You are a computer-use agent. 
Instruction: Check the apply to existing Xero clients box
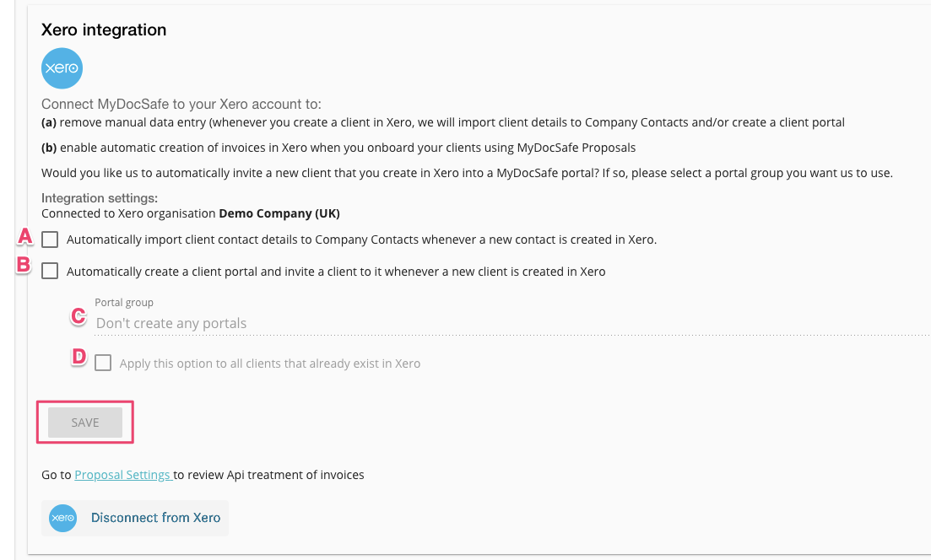pos(103,363)
